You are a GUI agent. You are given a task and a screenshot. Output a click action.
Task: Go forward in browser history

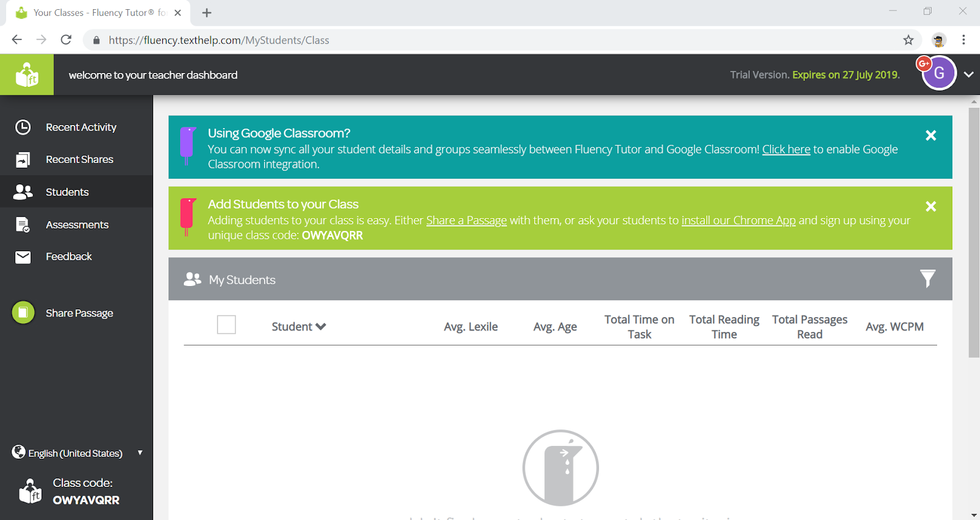click(41, 40)
